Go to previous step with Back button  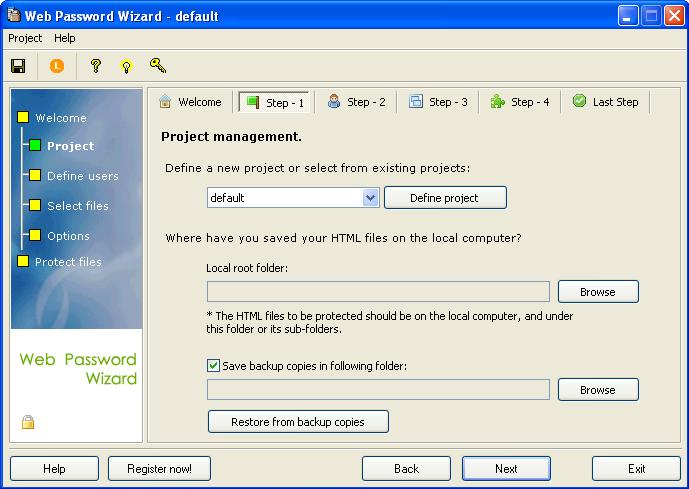[406, 469]
